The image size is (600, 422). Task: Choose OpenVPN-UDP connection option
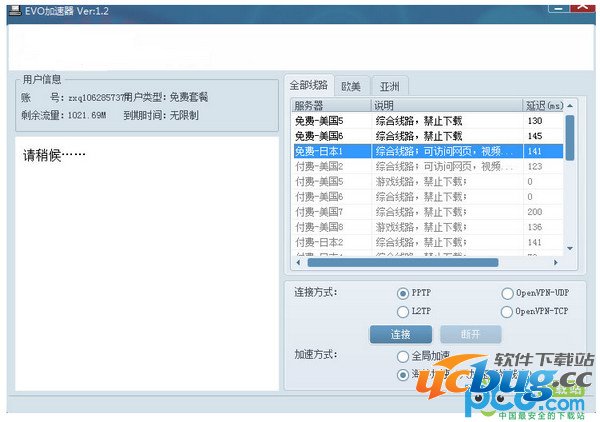(507, 293)
